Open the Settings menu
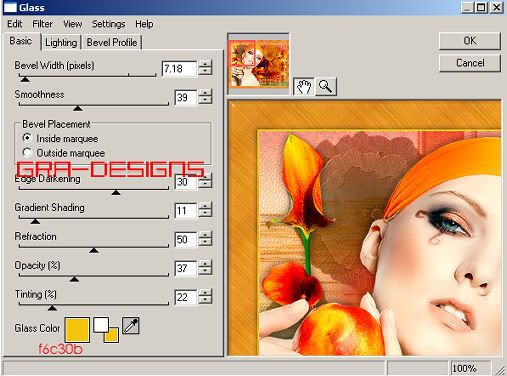Screen dimensions: 507x376 tap(108, 24)
